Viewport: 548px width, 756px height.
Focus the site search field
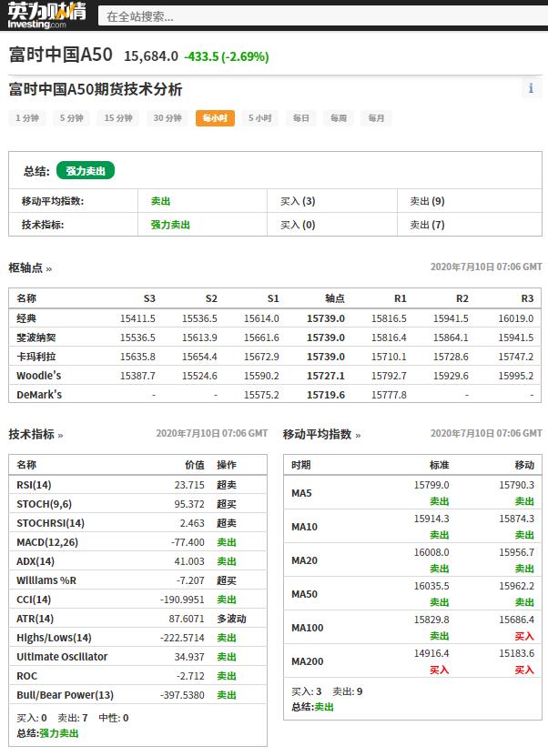click(322, 16)
